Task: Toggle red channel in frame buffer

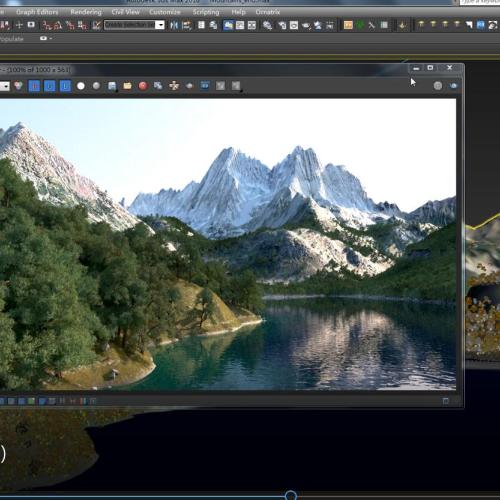Action: [34, 86]
